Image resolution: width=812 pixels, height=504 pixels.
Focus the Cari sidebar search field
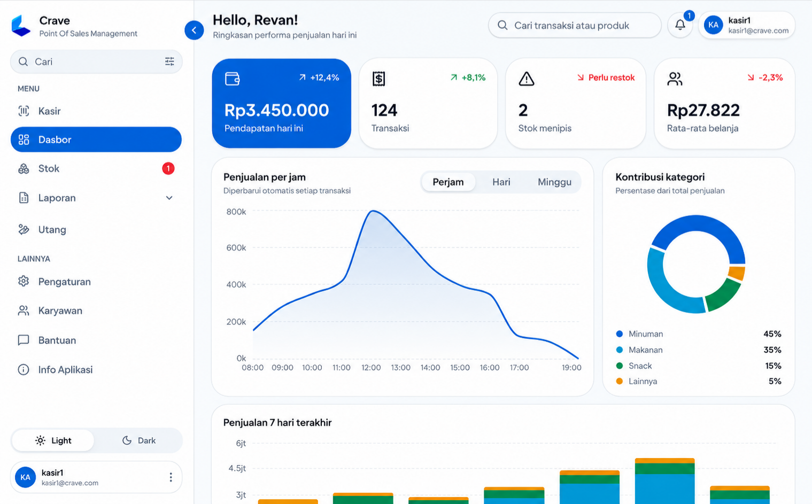click(x=96, y=61)
